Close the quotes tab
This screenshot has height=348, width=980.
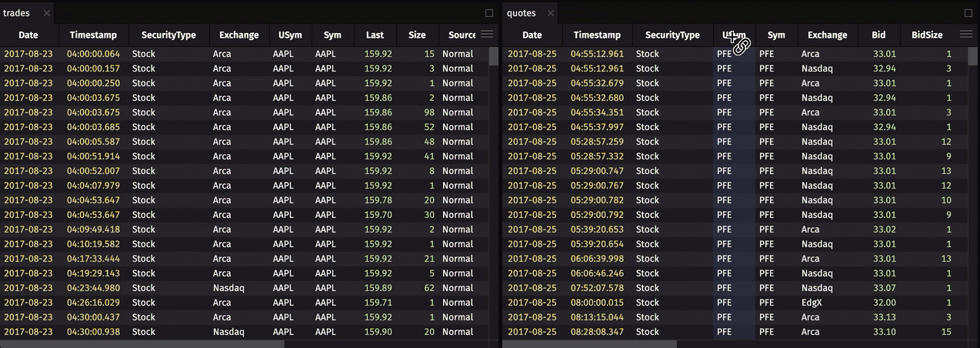point(551,13)
